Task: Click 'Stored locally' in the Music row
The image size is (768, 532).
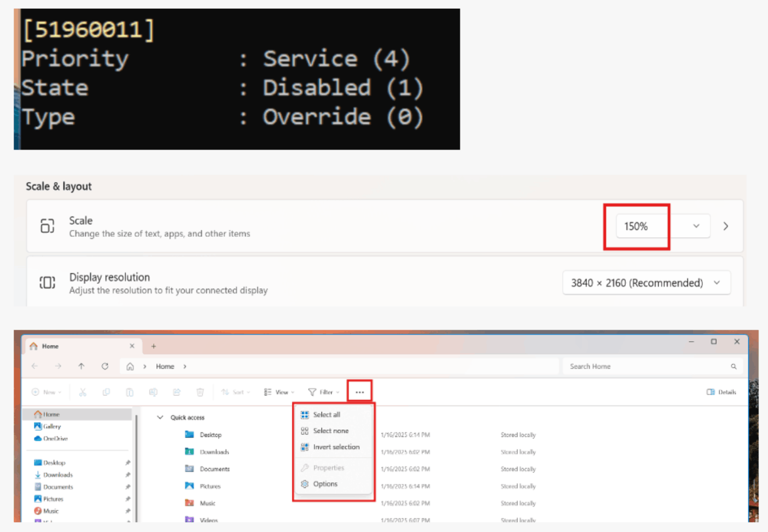Action: (518, 503)
